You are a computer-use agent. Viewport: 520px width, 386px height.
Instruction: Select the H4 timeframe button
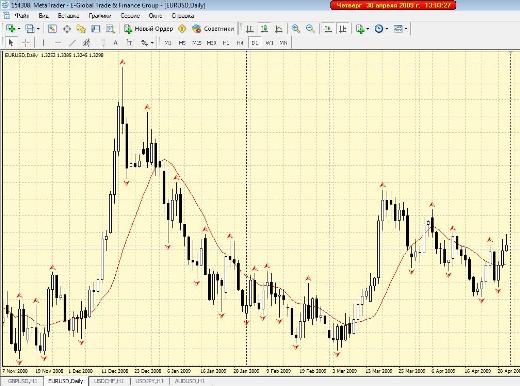240,43
